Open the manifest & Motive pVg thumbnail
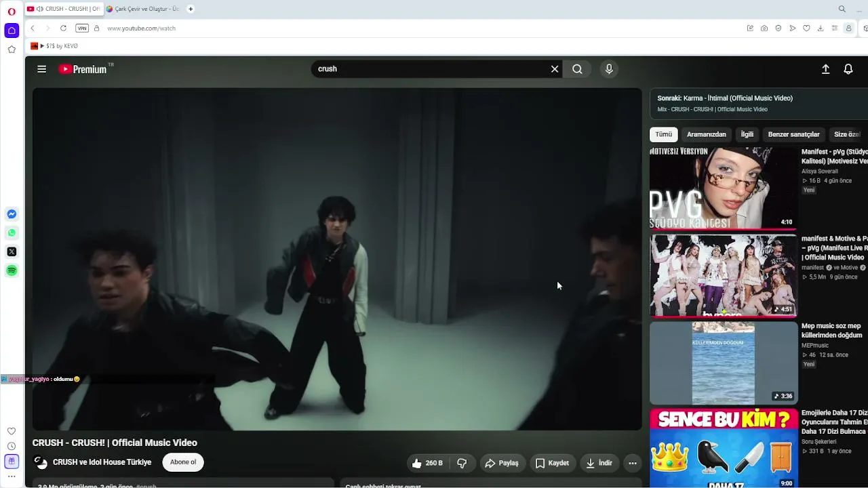Viewport: 868px width, 488px height. pos(724,276)
